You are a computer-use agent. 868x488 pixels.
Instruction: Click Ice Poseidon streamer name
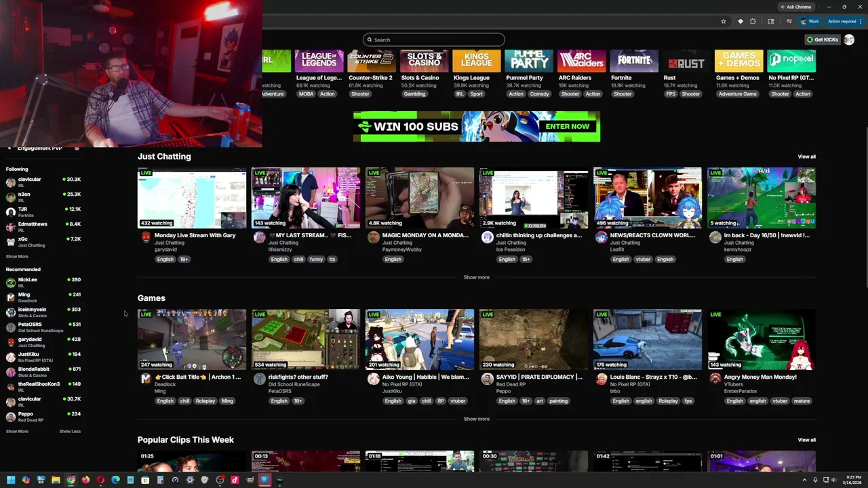click(511, 249)
